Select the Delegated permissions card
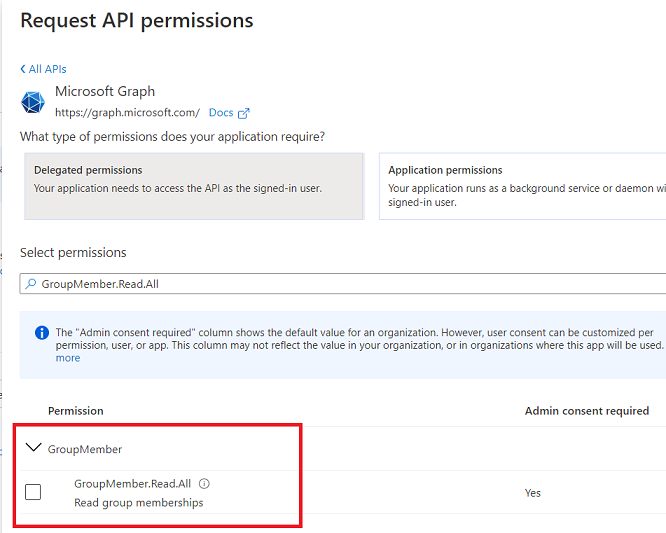Screen dimensions: 666x533 click(194, 186)
